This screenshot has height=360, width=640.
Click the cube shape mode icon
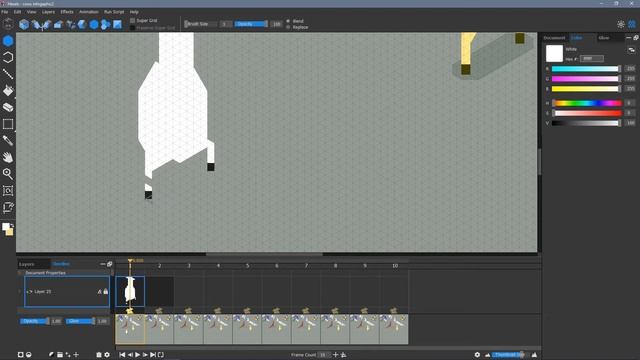(24, 25)
